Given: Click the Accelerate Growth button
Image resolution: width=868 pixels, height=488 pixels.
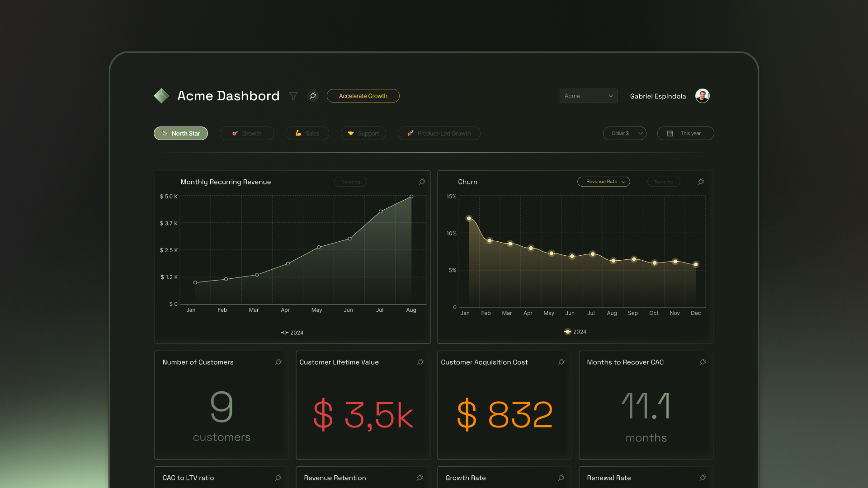Looking at the screenshot, I should (x=363, y=96).
